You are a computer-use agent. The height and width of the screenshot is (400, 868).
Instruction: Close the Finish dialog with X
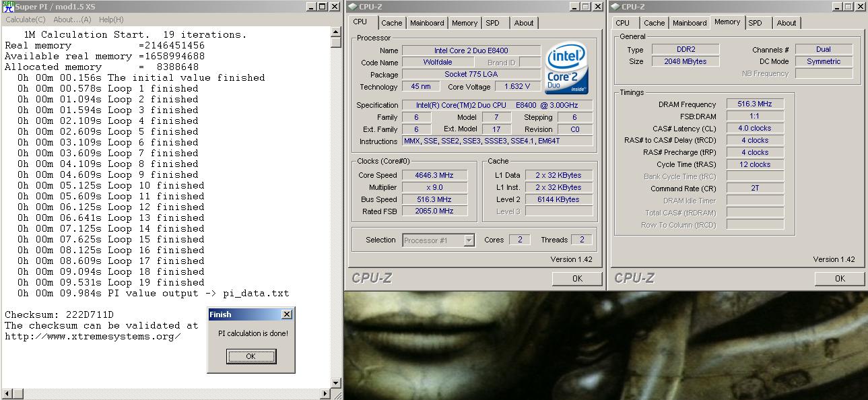[287, 314]
